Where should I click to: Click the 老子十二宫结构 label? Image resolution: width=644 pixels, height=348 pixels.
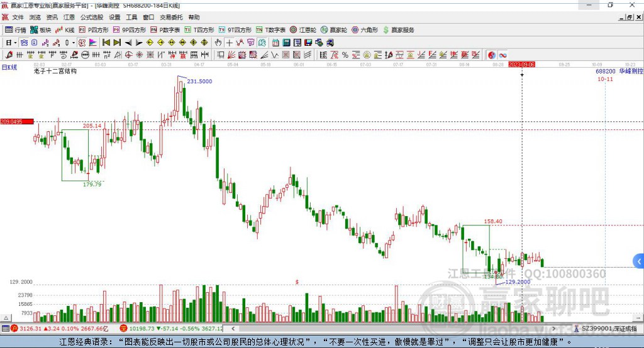55,71
